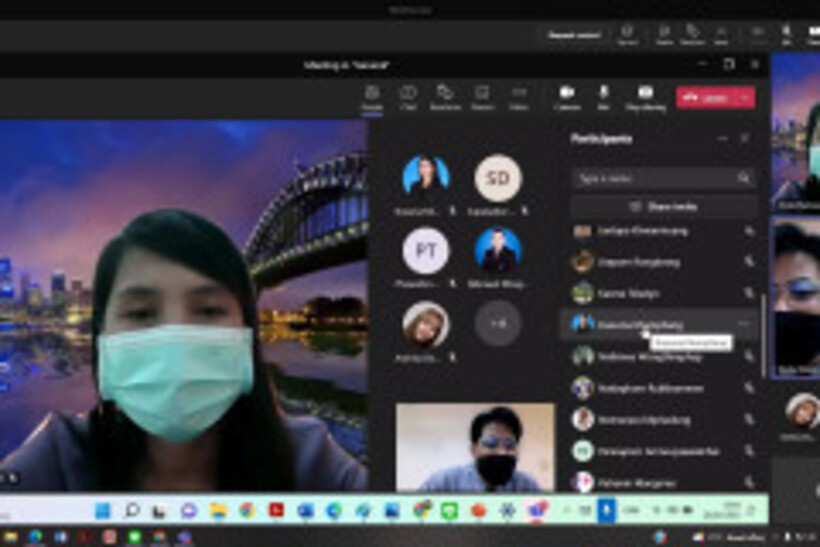Open more options in Participants panel header
820x547 pixels.
(722, 139)
